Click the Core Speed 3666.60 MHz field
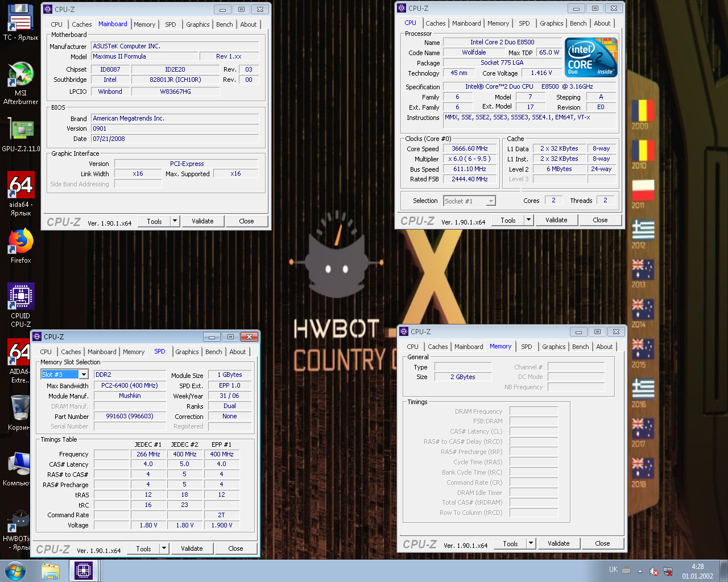Screen dimensions: 728x582 (x=470, y=148)
